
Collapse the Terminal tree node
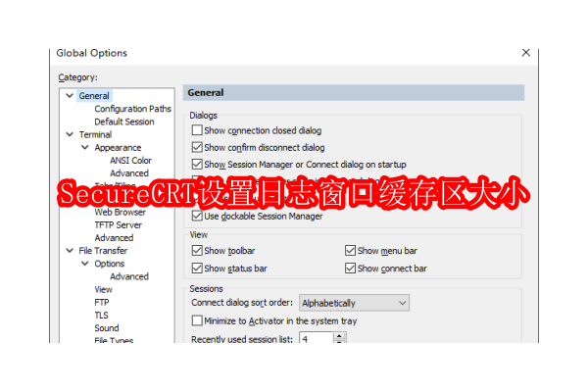point(70,134)
